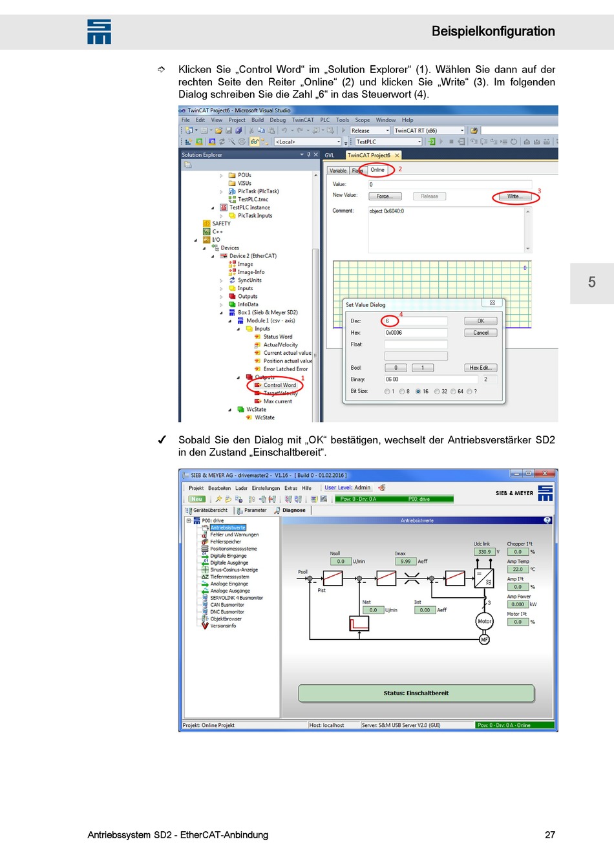Select Bit Size 8 radio button
The height and width of the screenshot is (868, 614).
[x=402, y=392]
